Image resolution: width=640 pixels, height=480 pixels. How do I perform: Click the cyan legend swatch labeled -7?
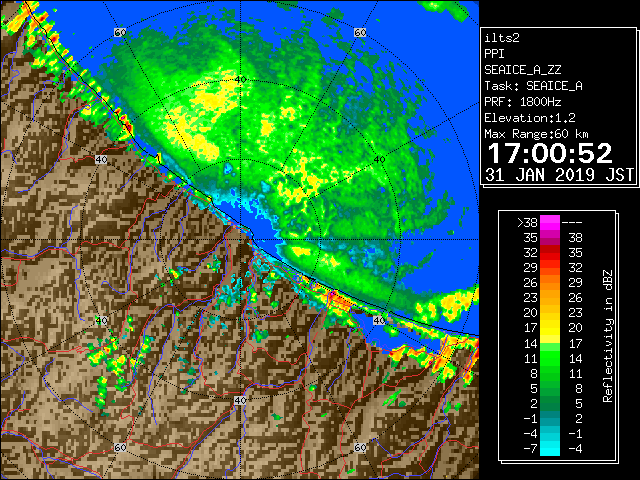[550, 449]
